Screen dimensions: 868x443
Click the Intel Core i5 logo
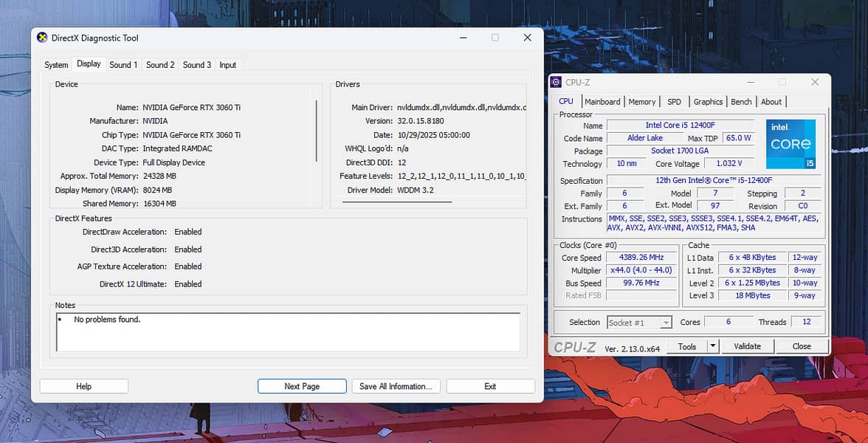(790, 144)
